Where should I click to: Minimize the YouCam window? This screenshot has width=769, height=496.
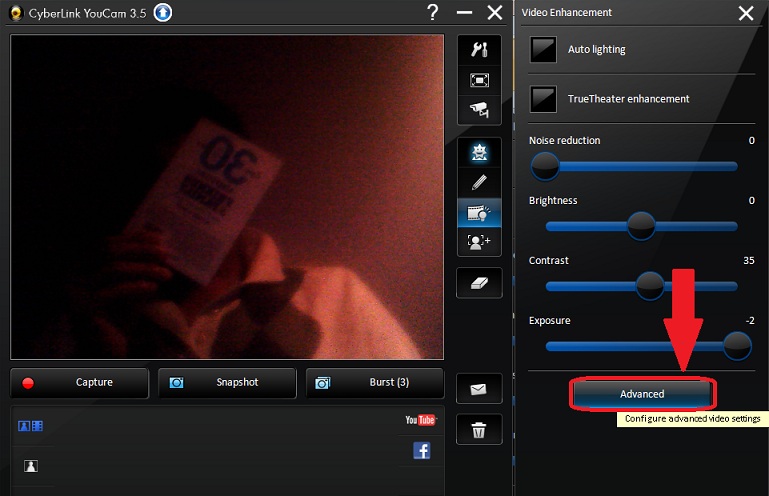click(464, 13)
